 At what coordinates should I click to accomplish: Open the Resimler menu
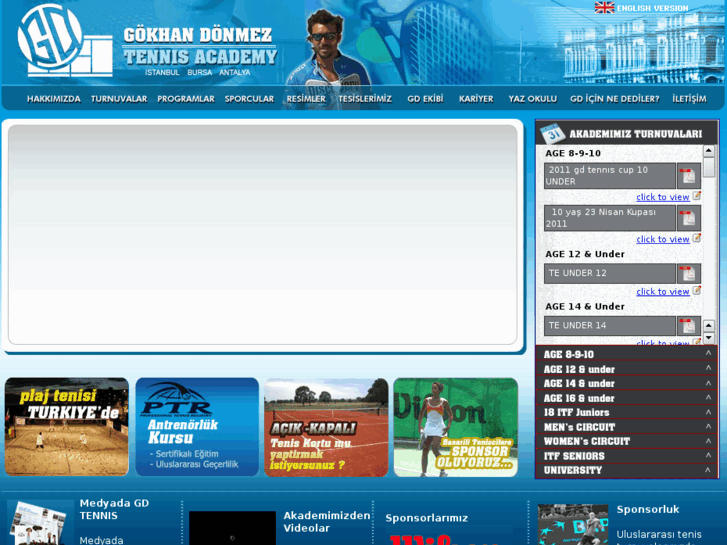306,99
